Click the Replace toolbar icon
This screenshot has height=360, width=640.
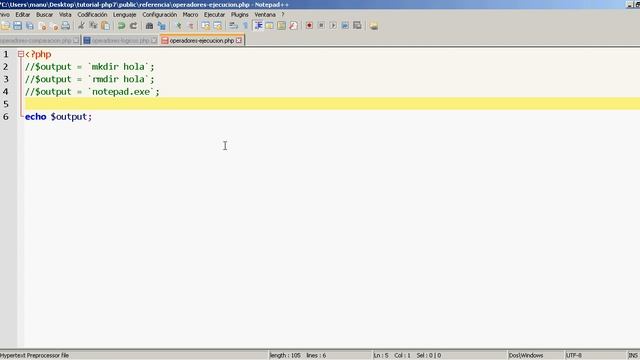tap(162, 26)
